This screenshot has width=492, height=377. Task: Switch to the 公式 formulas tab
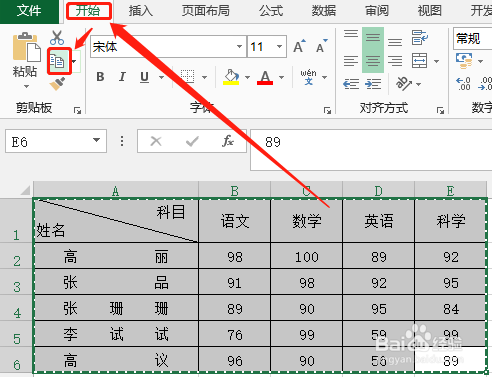click(271, 11)
